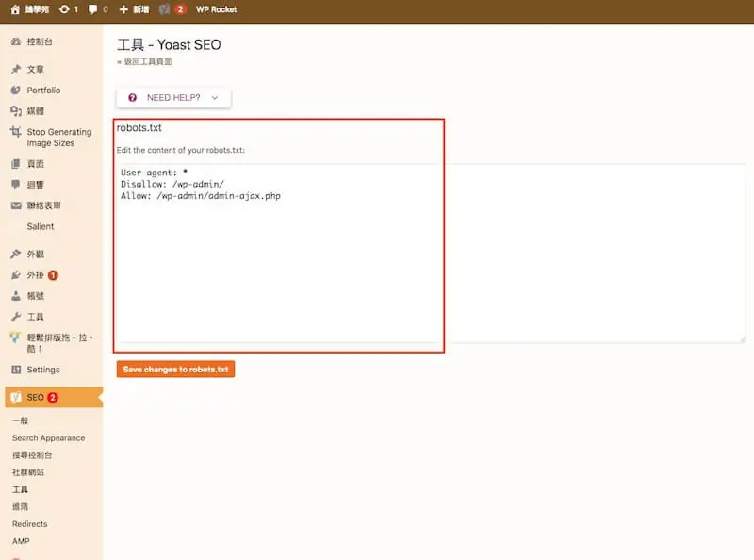
Task: Open the Salient sidebar menu
Action: [x=41, y=226]
